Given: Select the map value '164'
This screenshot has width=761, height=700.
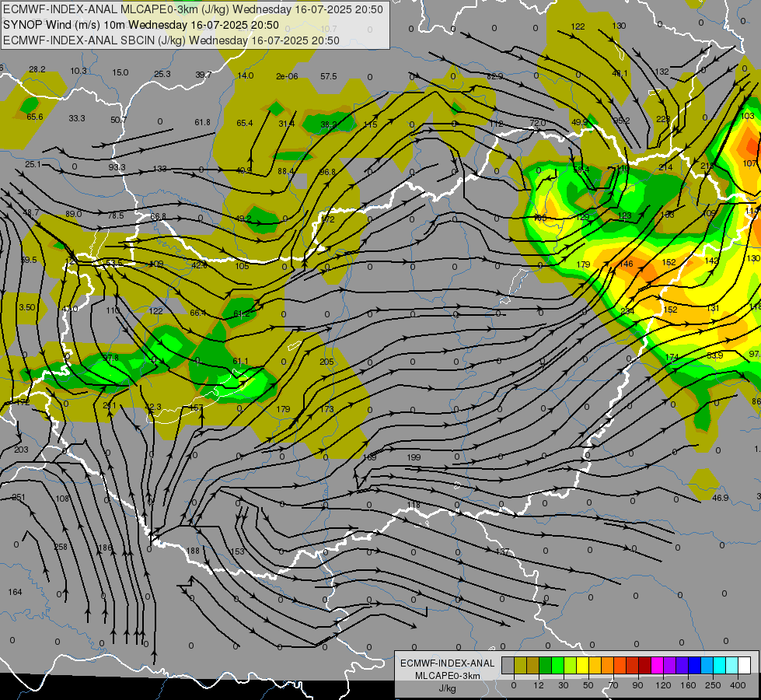Looking at the screenshot, I should coord(15,592).
